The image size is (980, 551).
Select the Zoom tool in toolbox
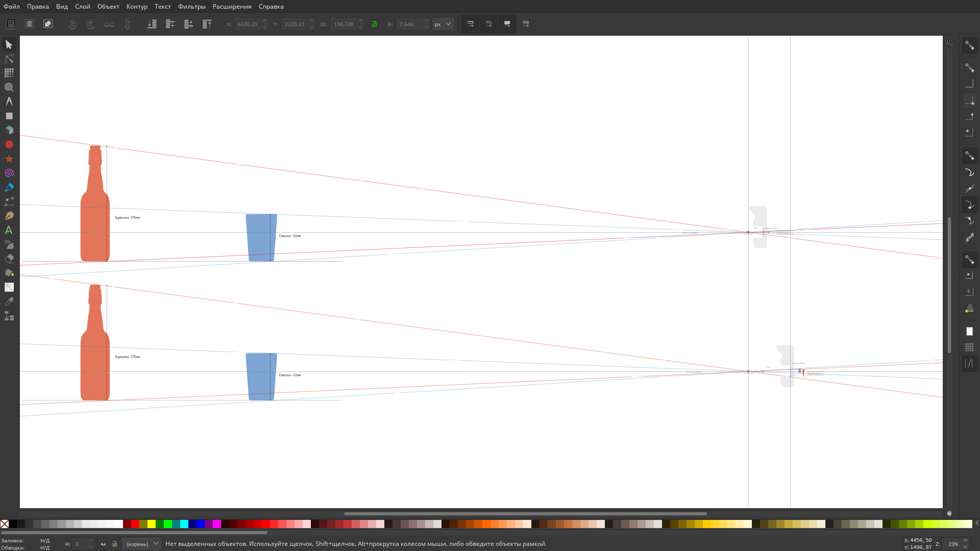[9, 88]
